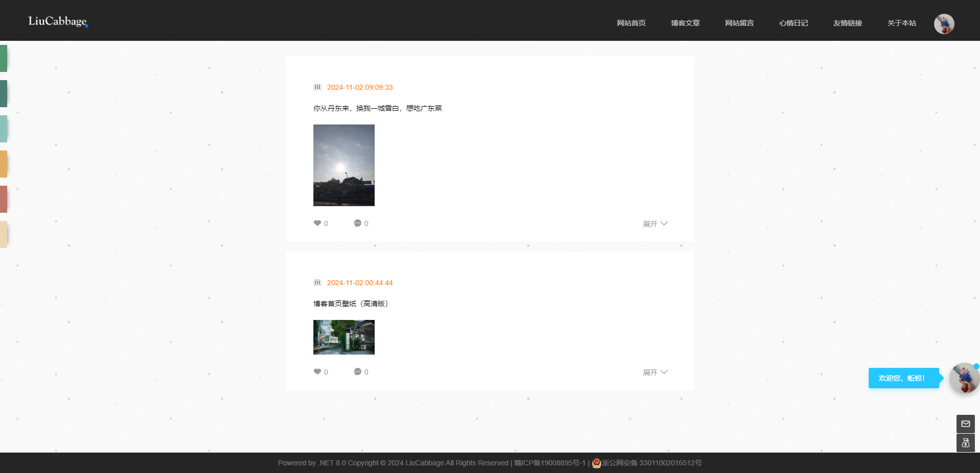Click post text 博客首页壁纸（高清版）

click(x=351, y=304)
